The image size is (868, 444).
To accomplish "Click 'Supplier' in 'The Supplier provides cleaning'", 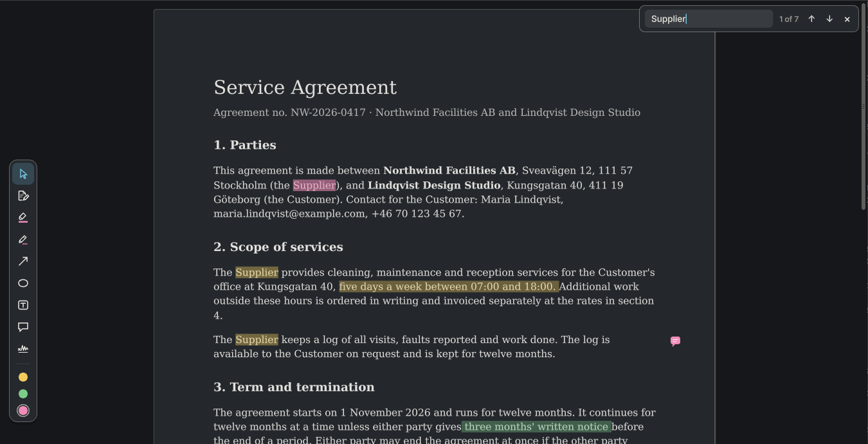I will 257,273.
